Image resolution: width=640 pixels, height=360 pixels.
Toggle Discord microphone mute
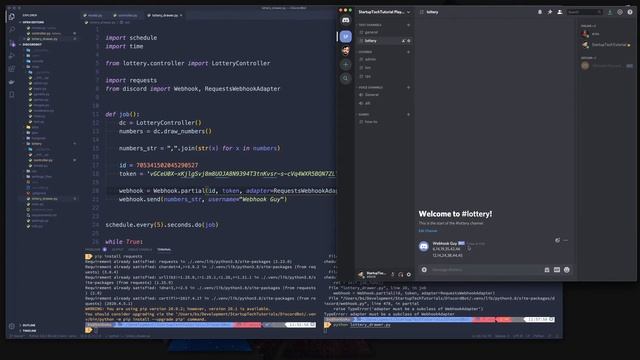[393, 275]
